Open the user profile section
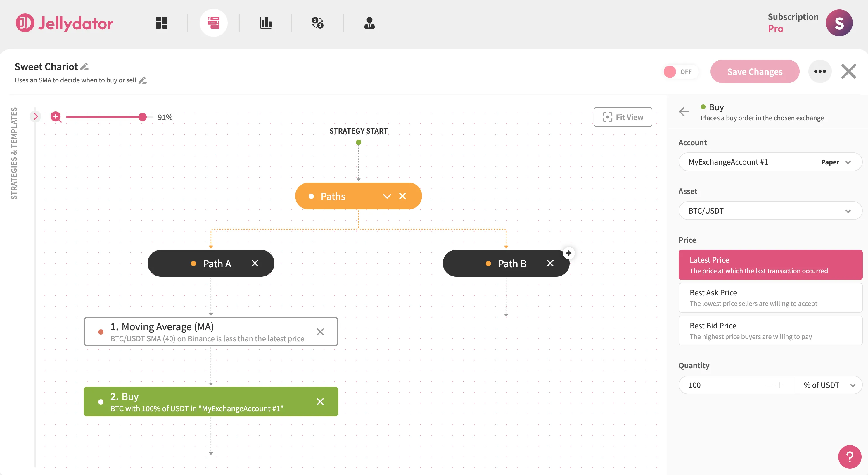Viewport: 868px width, 475px height. [370, 23]
